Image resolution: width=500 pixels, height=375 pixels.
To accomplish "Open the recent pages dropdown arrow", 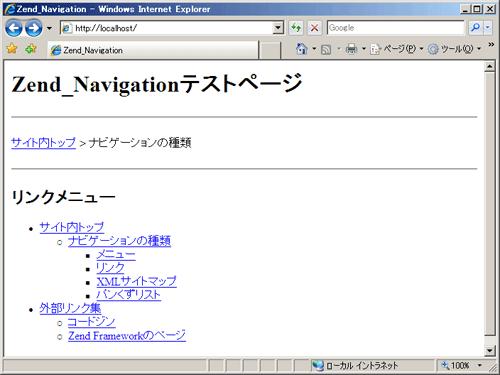I will click(x=49, y=28).
